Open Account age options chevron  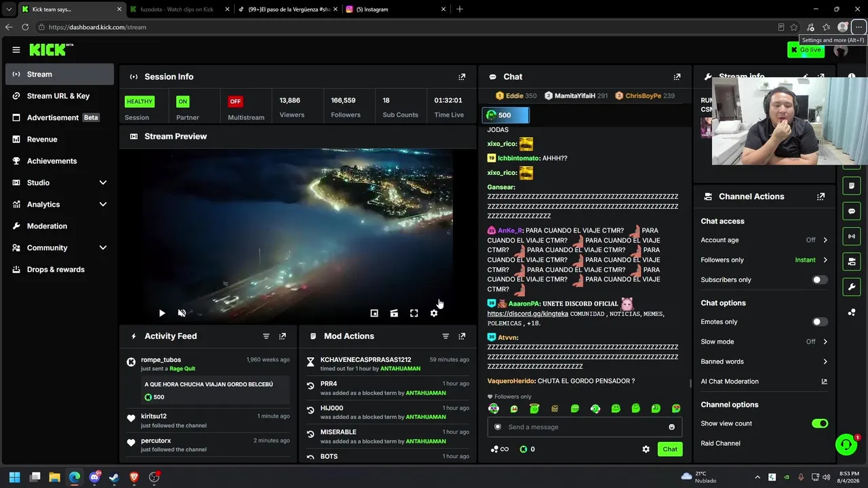coord(825,240)
